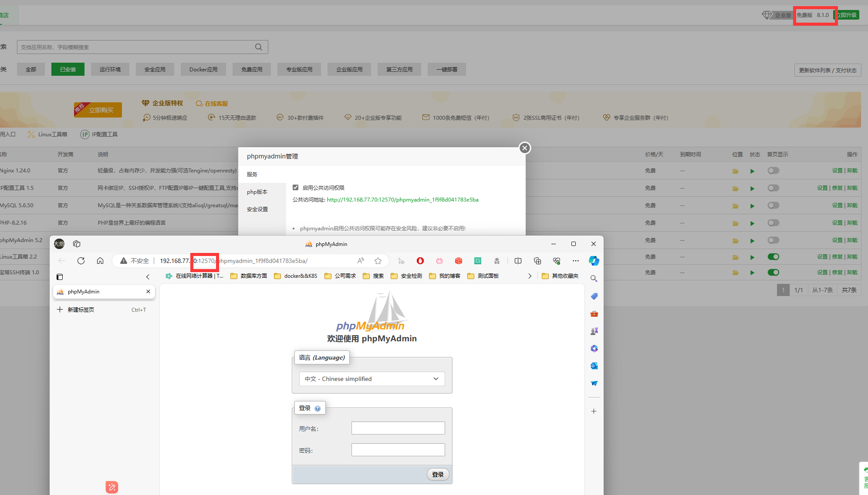The height and width of the screenshot is (495, 868).
Task: Click the favorite star icon in address bar
Action: coord(378,261)
